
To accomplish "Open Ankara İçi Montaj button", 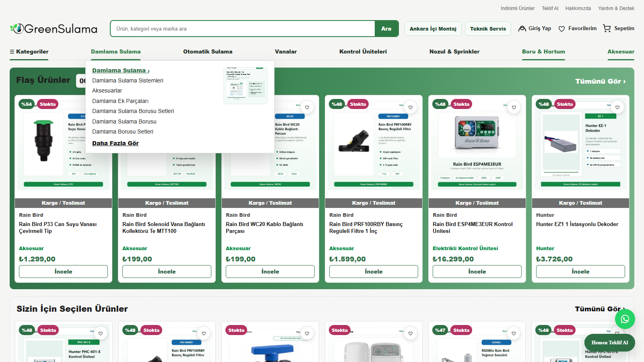I will click(x=433, y=29).
